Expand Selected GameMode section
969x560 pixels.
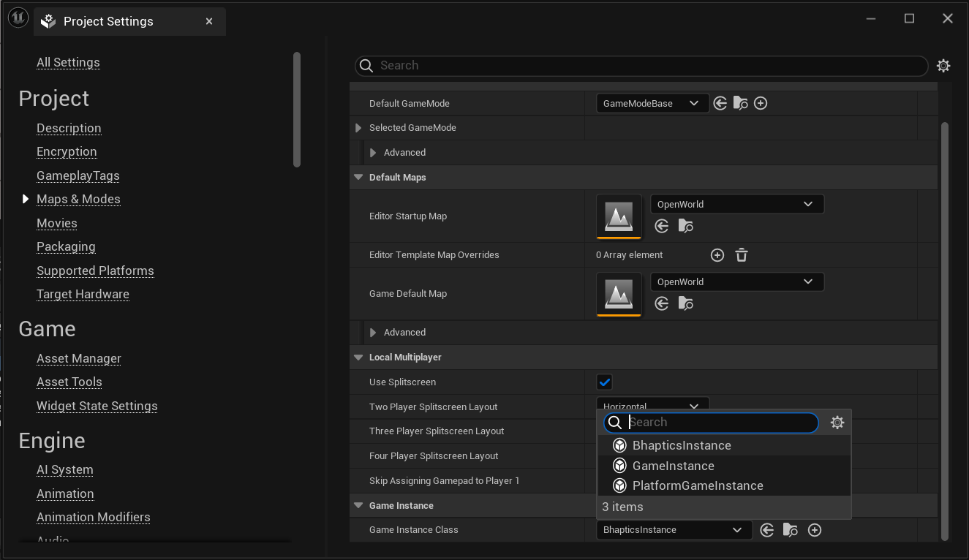(358, 128)
